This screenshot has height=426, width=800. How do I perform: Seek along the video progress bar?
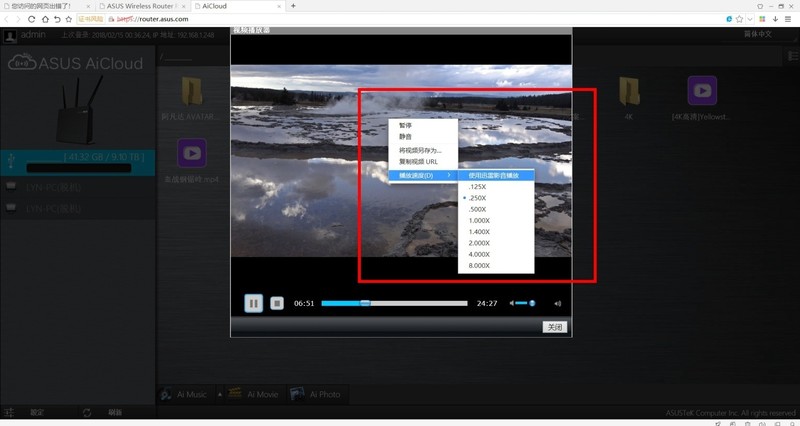point(394,303)
